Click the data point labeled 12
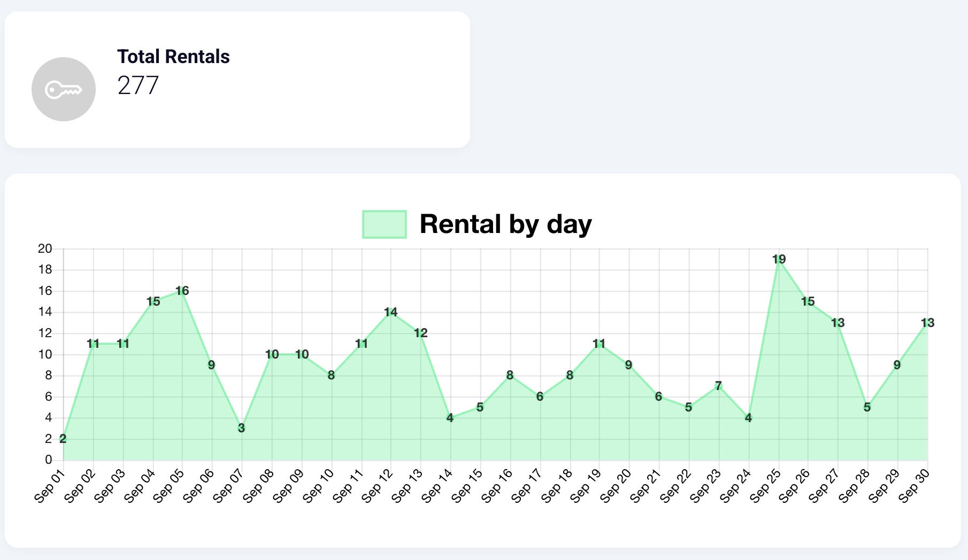The width and height of the screenshot is (968, 560). 421,333
